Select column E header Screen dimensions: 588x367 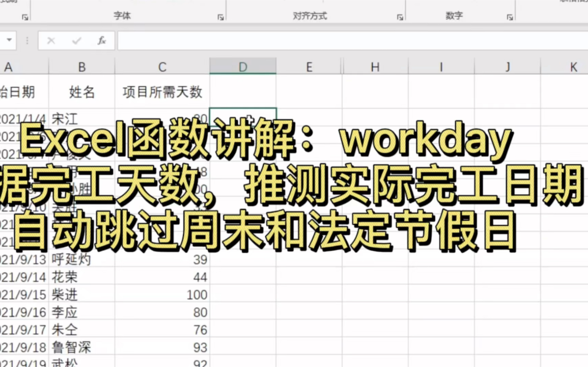(x=309, y=67)
